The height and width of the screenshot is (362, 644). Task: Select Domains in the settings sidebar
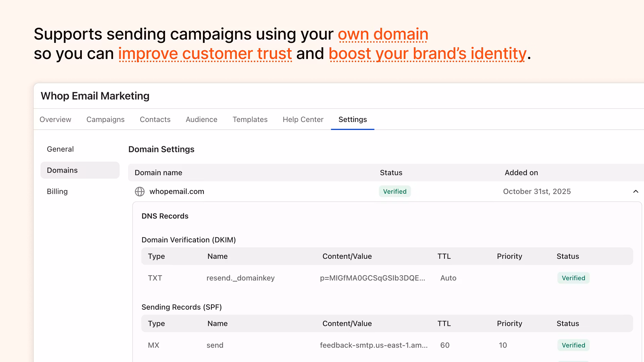point(62,170)
